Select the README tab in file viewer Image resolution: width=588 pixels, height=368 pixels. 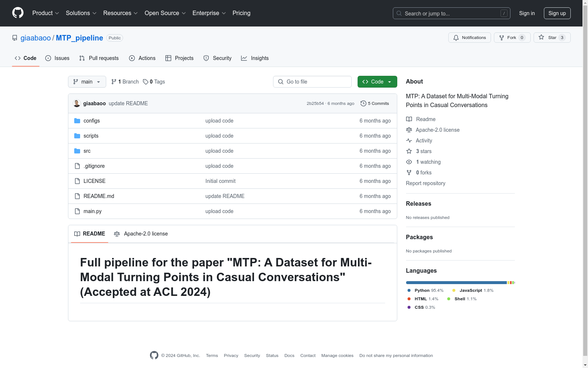90,234
